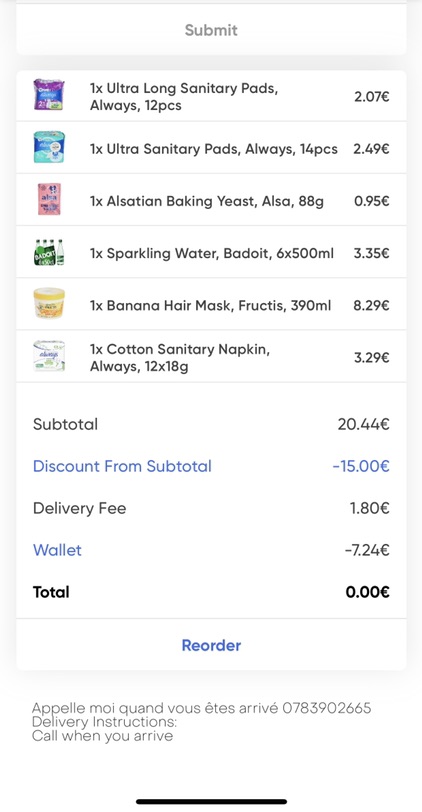
Task: Tap the Discount From Subtotal label
Action: point(122,466)
